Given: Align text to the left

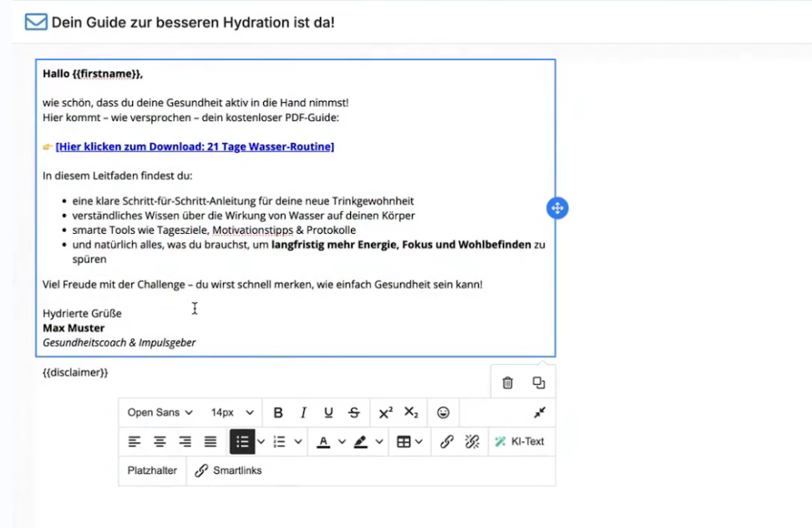Looking at the screenshot, I should click(x=134, y=442).
